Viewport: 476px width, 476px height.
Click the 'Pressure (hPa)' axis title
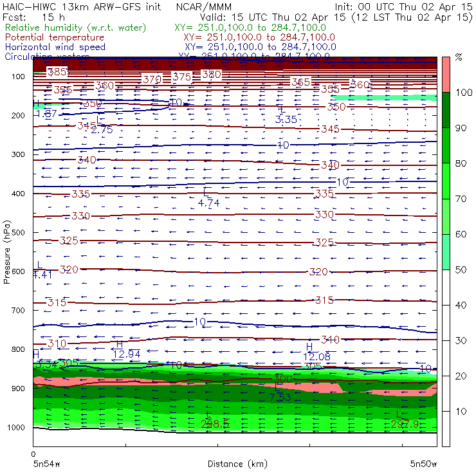6,252
